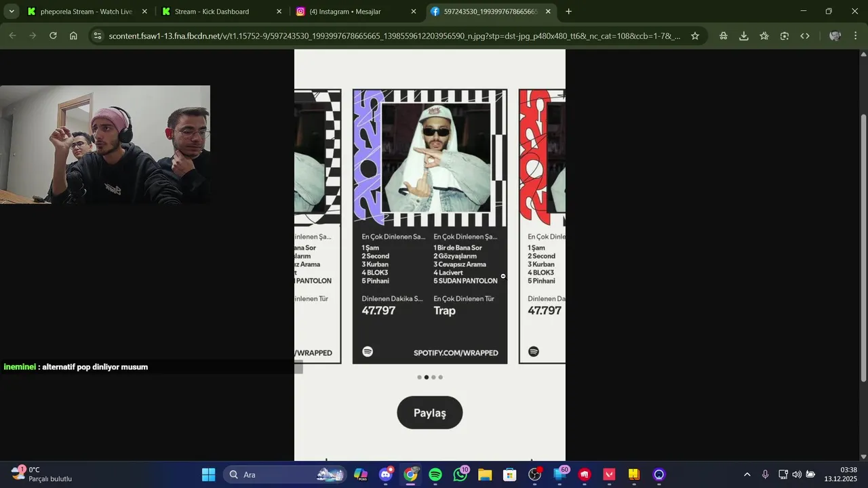This screenshot has height=488, width=868.
Task: Open Discord from the taskbar
Action: pos(386,474)
